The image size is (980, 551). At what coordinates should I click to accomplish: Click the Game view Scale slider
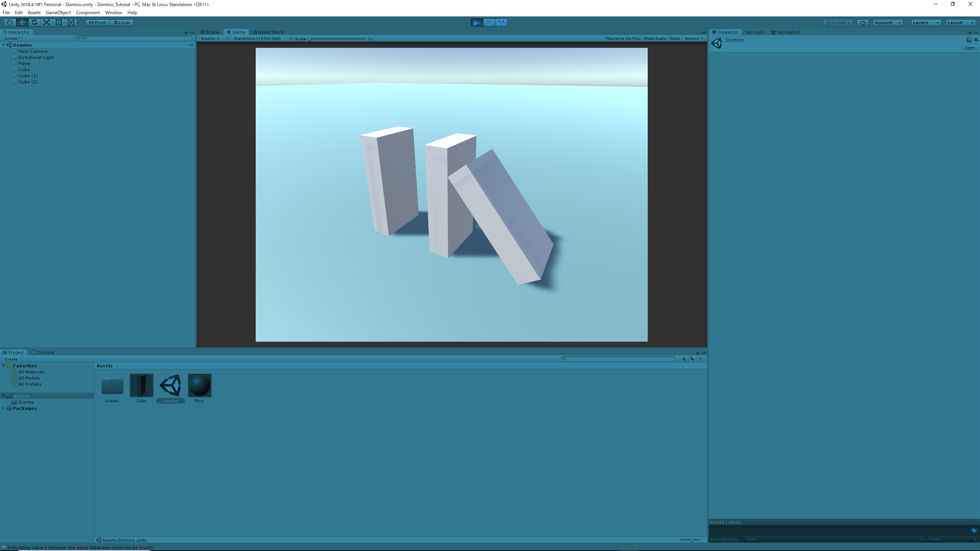tap(337, 39)
